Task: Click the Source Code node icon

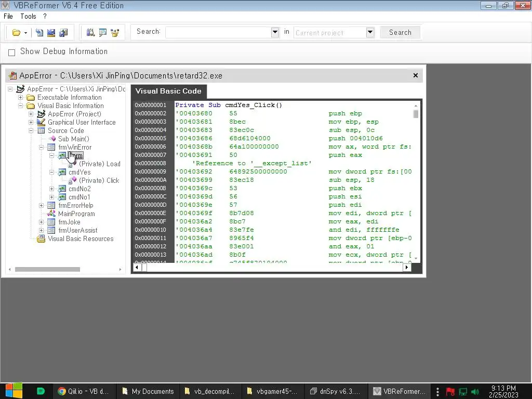Action: [x=41, y=130]
